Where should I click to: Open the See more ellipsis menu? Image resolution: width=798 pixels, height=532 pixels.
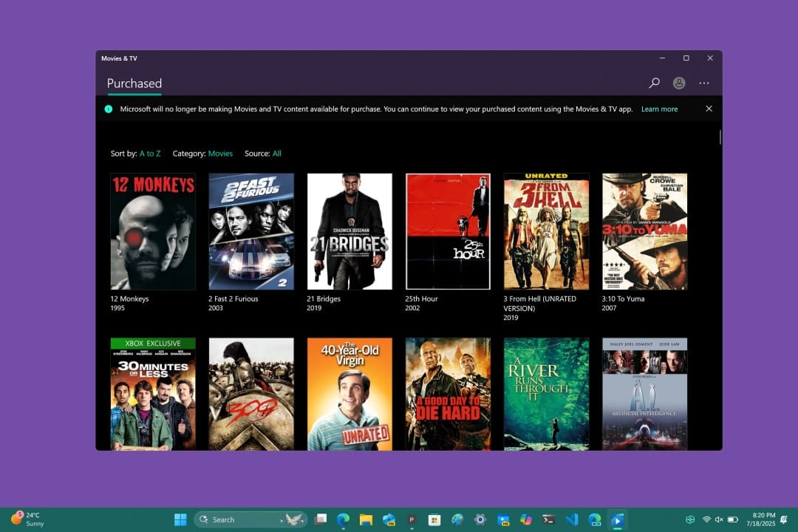(704, 83)
